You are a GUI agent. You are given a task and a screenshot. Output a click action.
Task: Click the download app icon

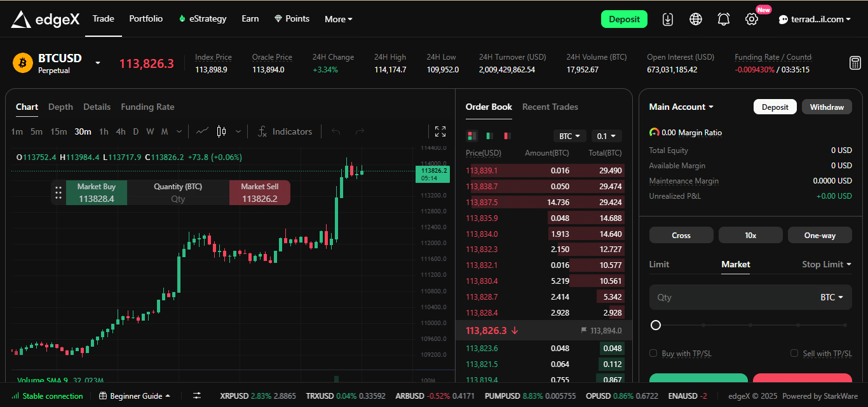click(x=667, y=19)
